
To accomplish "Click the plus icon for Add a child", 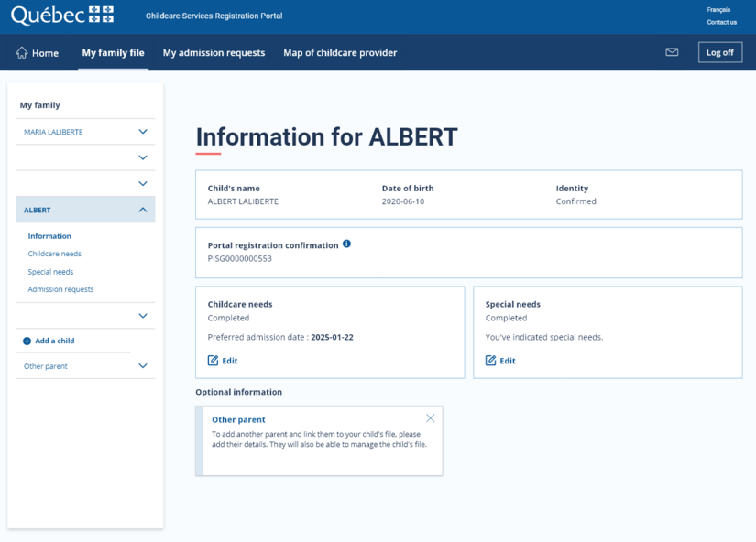I will [x=27, y=341].
